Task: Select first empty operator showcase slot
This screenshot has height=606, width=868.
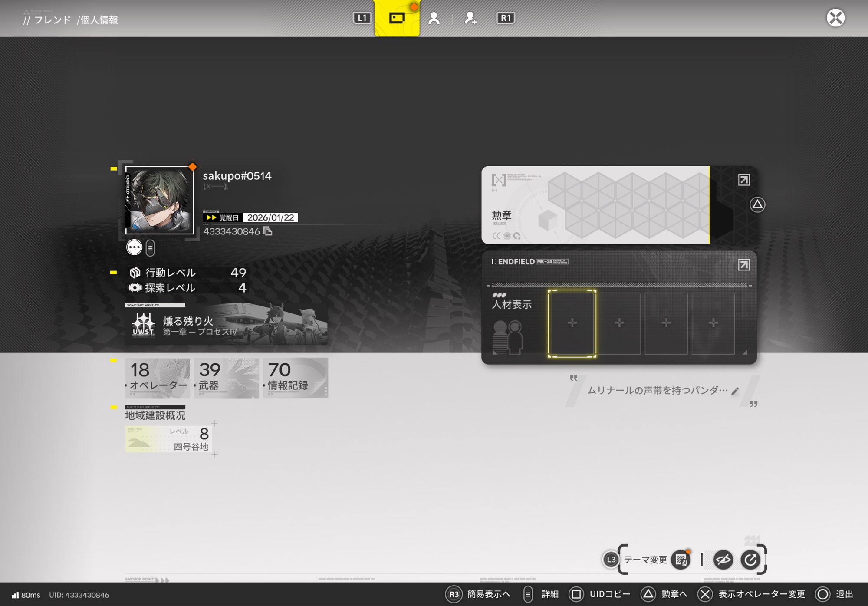Action: click(x=572, y=323)
